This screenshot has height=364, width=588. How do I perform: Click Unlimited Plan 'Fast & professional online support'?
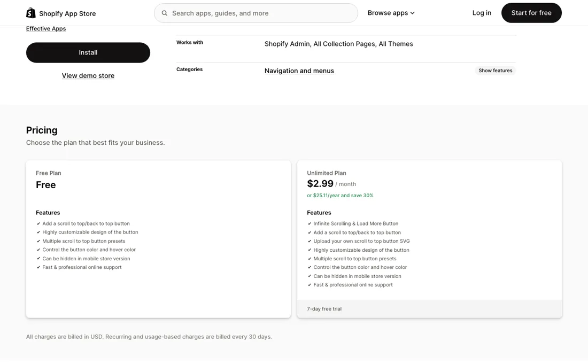tap(353, 285)
